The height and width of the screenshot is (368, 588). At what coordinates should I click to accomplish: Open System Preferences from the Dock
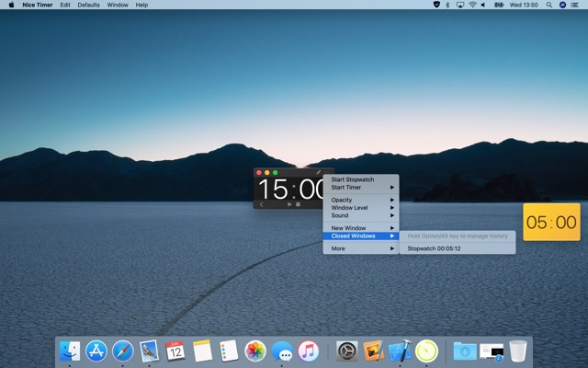[x=347, y=351]
